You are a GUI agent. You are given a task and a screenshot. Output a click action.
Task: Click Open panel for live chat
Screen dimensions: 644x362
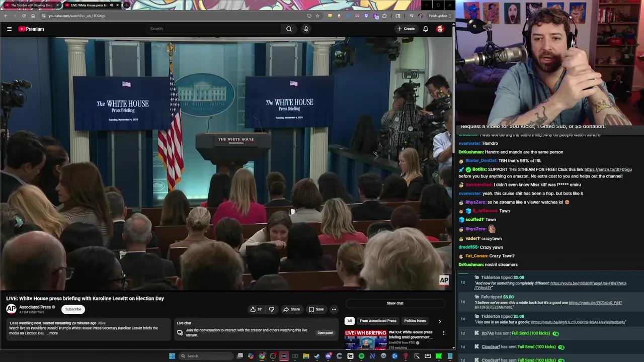click(x=325, y=333)
